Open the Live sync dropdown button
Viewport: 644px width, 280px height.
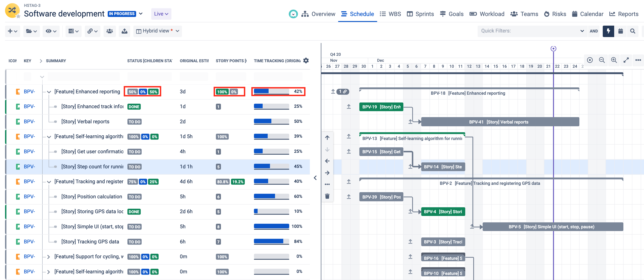point(161,14)
